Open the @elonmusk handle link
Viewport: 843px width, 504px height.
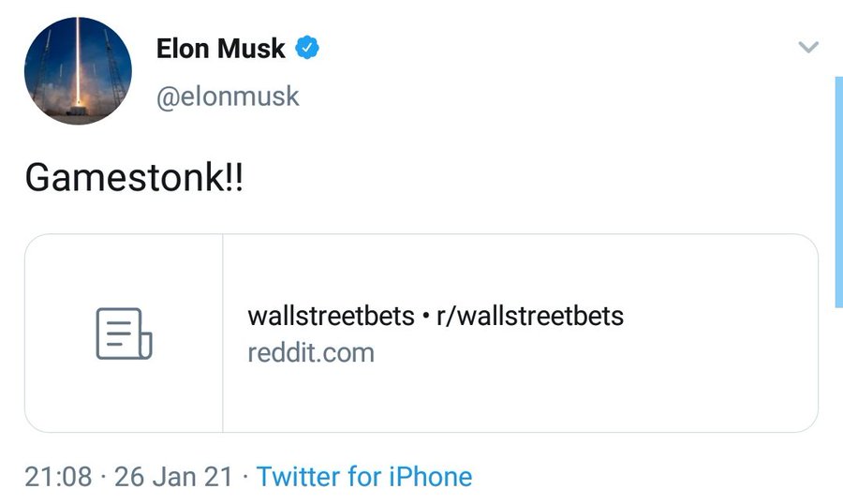[x=228, y=96]
